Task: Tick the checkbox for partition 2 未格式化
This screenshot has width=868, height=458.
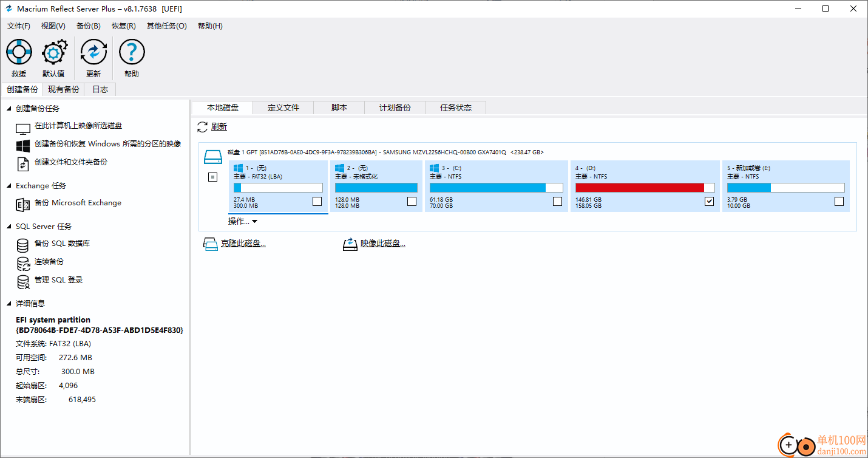Action: point(412,202)
